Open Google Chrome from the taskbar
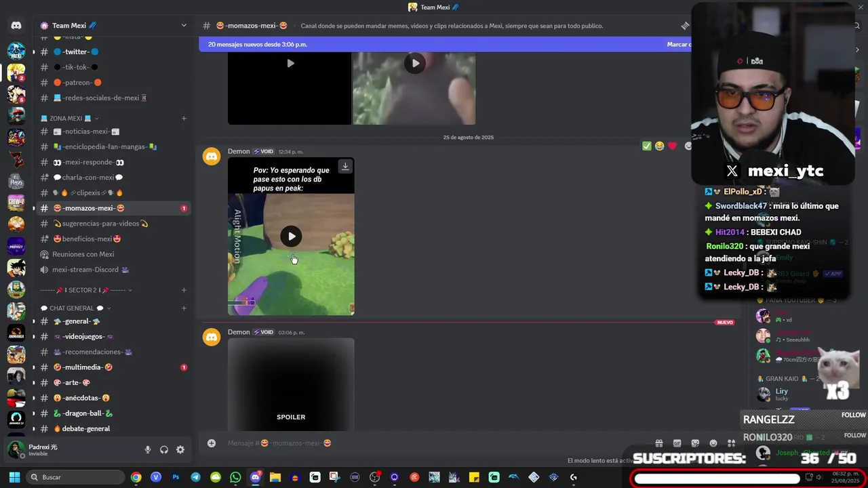The height and width of the screenshot is (488, 868). click(x=136, y=477)
